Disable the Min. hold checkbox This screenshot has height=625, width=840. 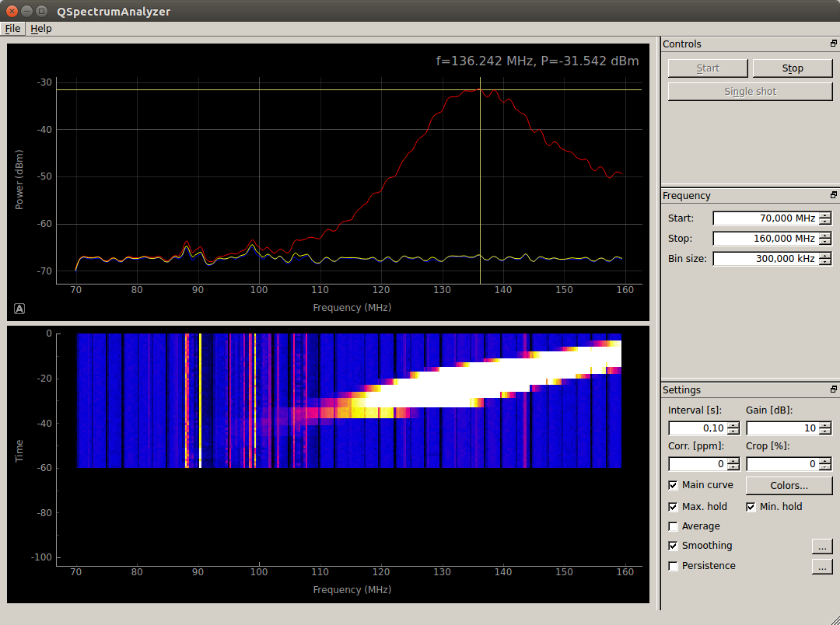(751, 507)
